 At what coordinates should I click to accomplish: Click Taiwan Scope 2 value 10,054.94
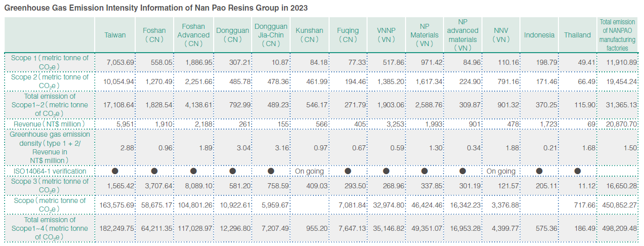[118, 81]
